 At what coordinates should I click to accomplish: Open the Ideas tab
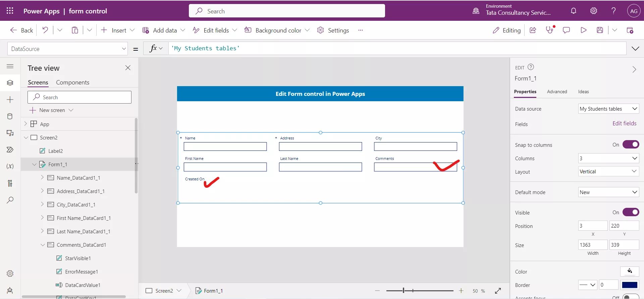coord(583,92)
